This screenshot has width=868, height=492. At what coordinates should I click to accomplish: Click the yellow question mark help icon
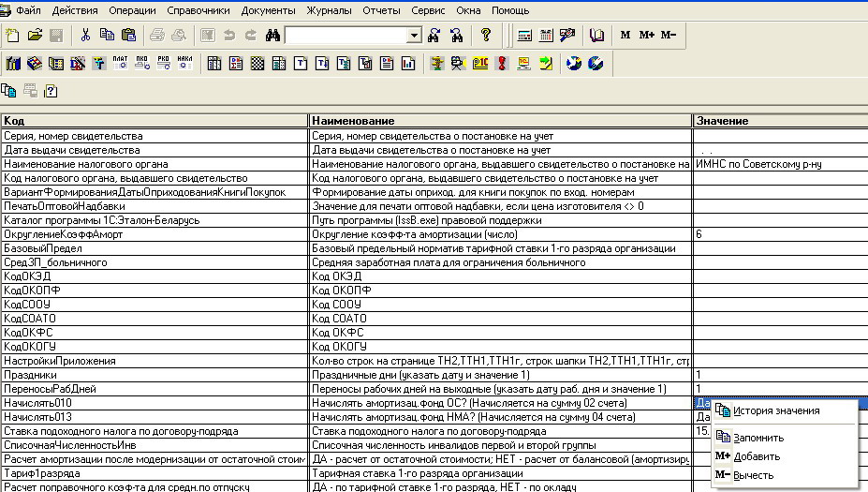point(485,36)
